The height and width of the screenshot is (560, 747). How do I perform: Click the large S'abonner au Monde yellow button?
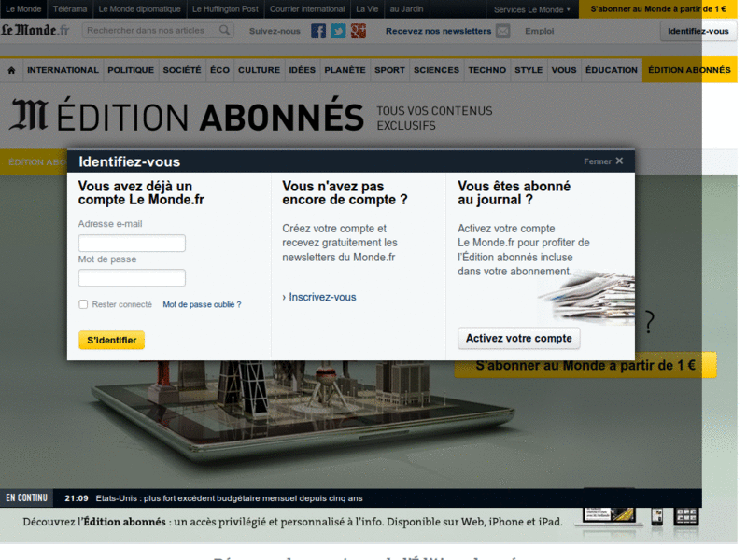pyautogui.click(x=585, y=365)
